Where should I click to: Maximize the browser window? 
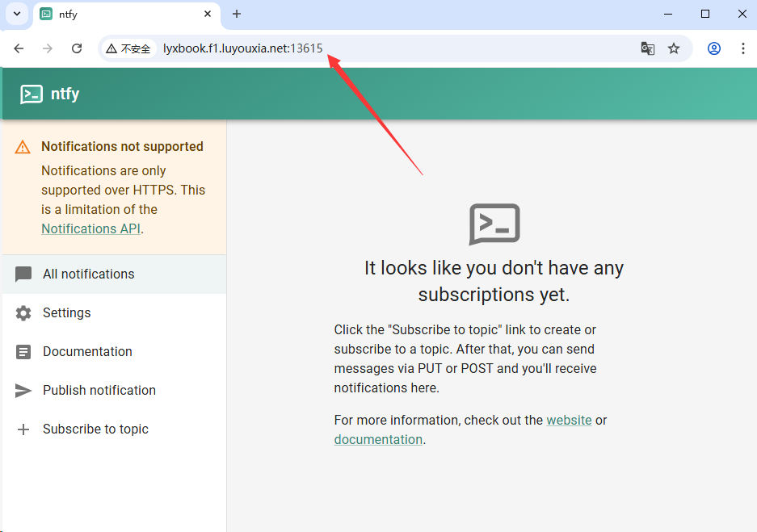[x=705, y=14]
